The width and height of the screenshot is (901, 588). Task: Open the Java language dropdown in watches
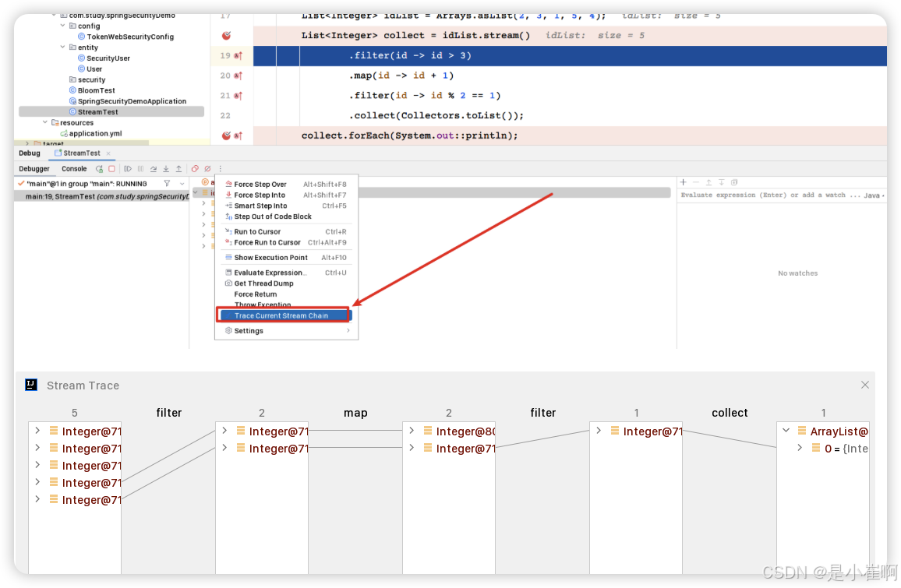click(874, 195)
